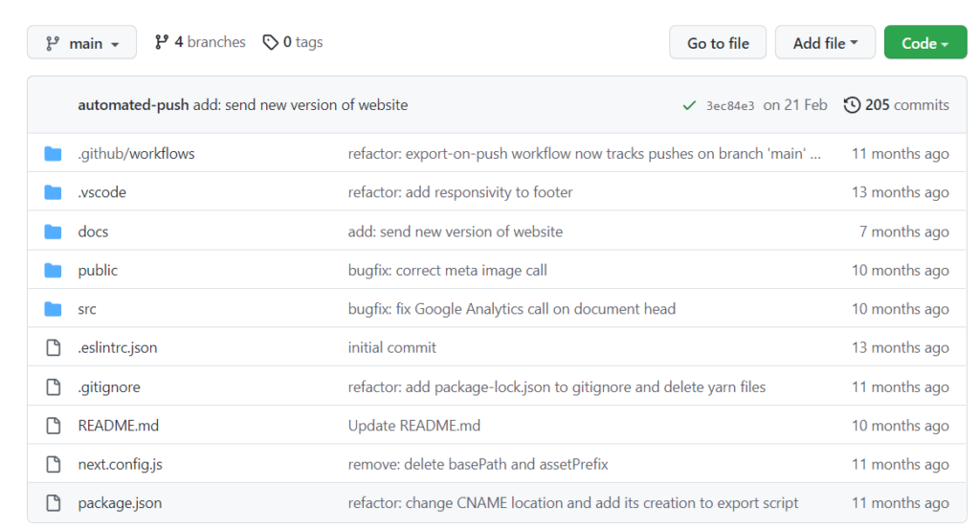
Task: Open the 205 commits history
Action: (905, 105)
